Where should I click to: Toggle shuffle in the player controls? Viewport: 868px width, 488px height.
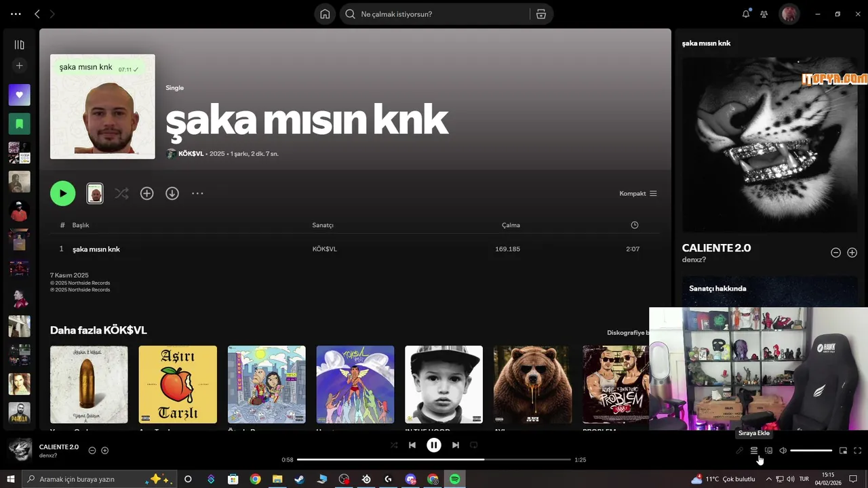pos(394,445)
